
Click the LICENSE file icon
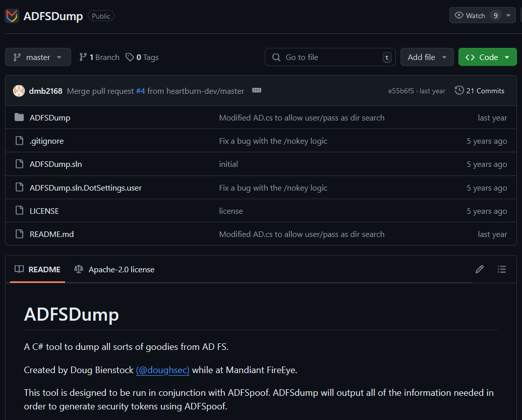coord(19,211)
